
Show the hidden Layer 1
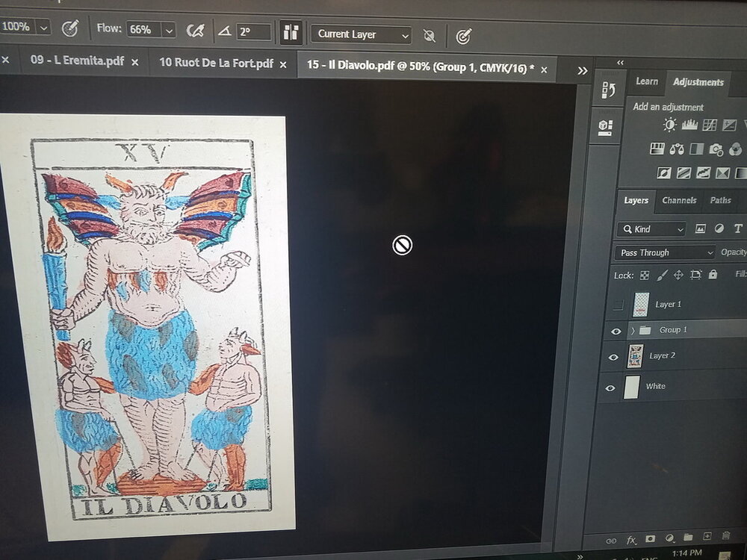pos(617,305)
